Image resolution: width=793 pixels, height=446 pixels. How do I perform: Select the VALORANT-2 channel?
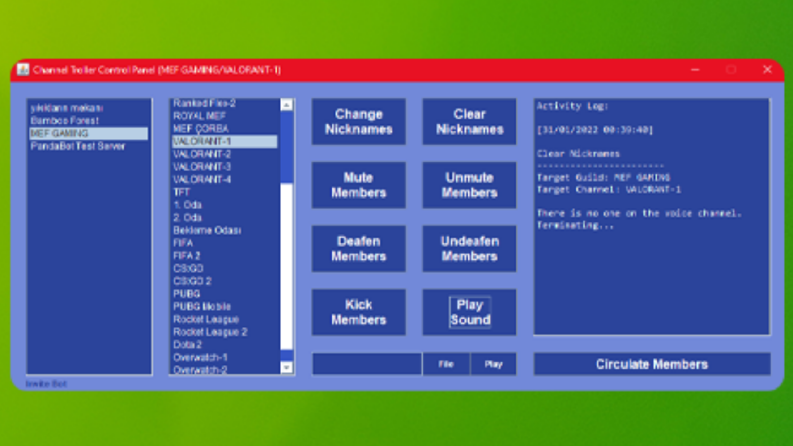tap(225, 154)
